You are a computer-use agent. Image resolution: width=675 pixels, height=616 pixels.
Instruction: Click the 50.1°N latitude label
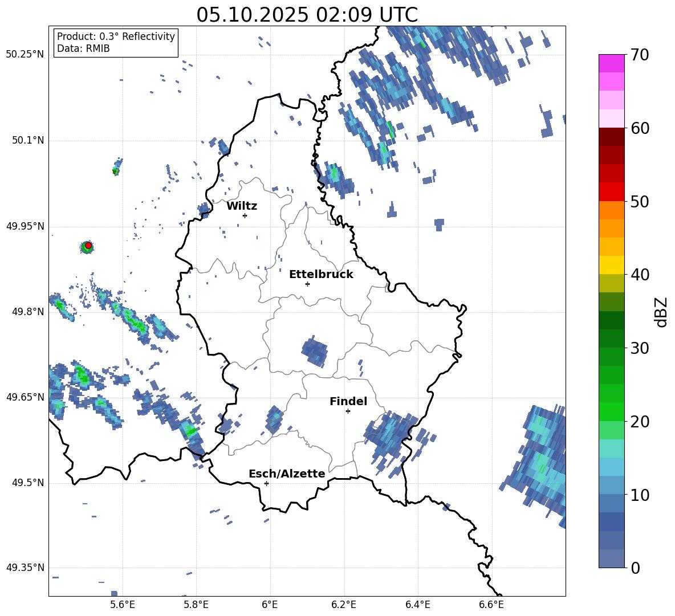click(27, 140)
